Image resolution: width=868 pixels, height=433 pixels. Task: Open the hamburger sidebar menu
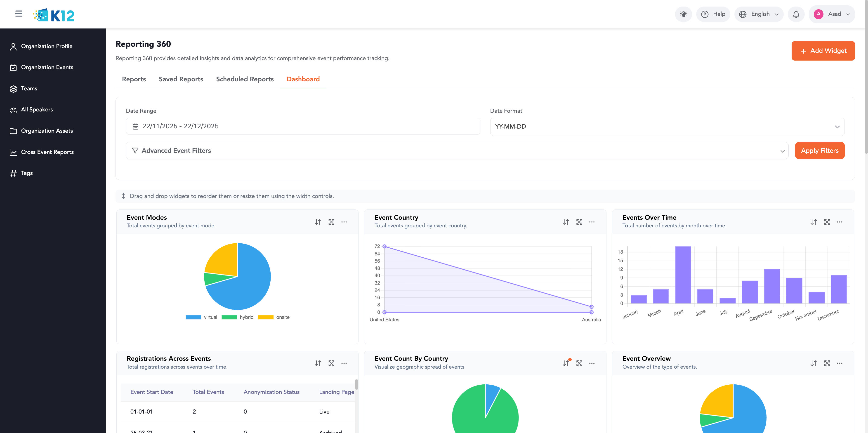point(19,14)
